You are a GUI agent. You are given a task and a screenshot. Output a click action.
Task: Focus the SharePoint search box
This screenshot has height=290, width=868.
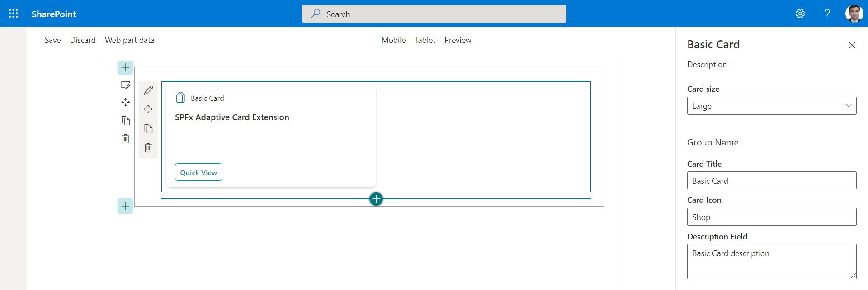434,14
